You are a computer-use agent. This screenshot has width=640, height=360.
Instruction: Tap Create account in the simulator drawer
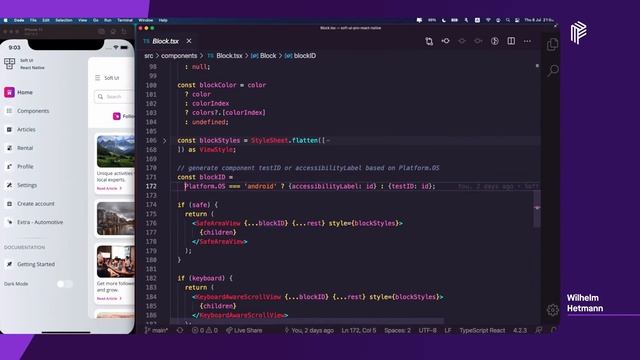30,204
